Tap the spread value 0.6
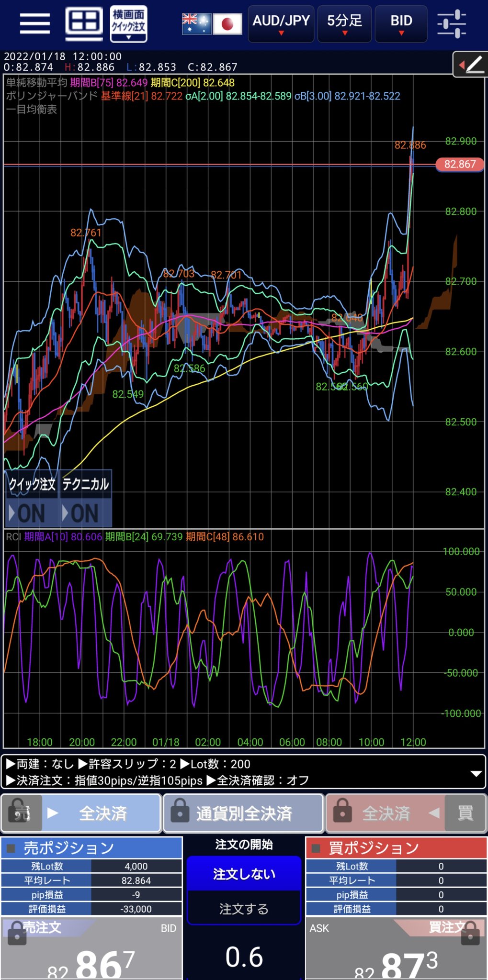 point(244,957)
